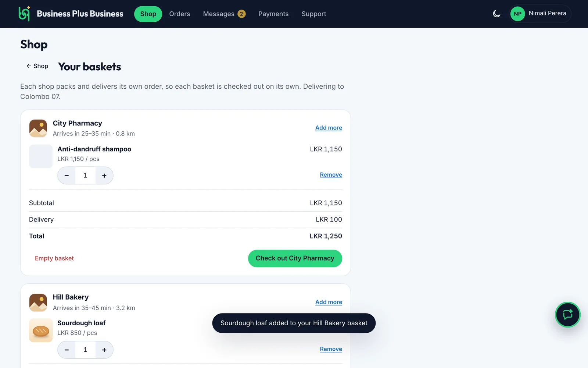Viewport: 588px width, 368px height.
Task: Click the Your baskets heading
Action: (90, 67)
